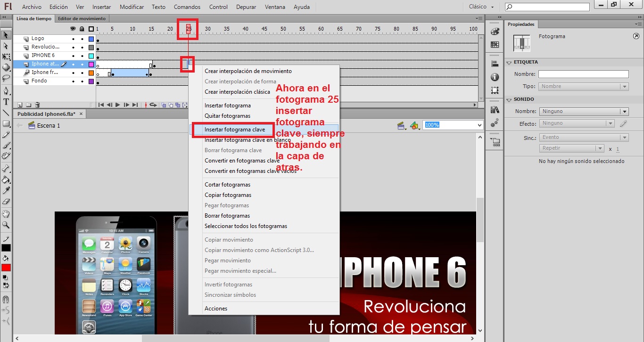Open the Swatches panel grid icon

495,45
